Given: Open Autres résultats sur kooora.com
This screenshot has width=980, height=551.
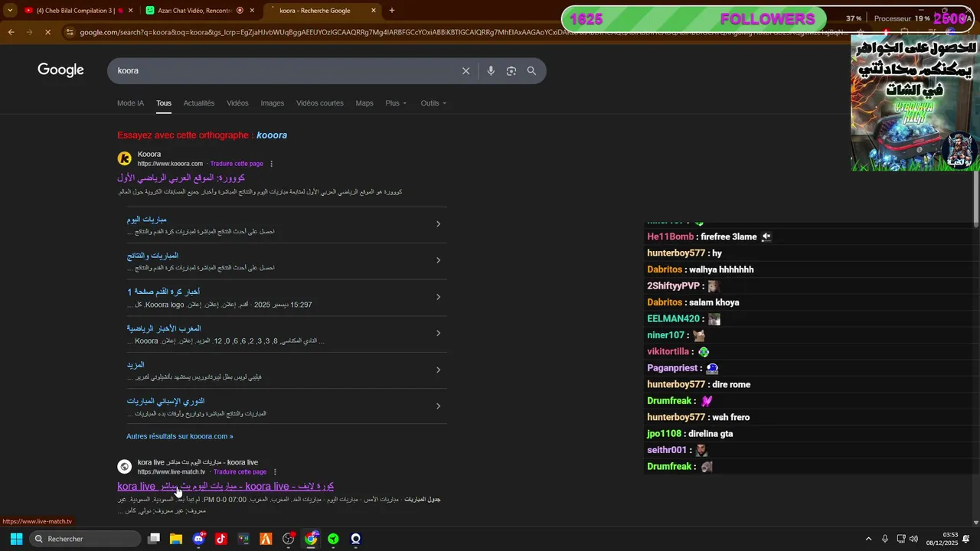Looking at the screenshot, I should [180, 436].
